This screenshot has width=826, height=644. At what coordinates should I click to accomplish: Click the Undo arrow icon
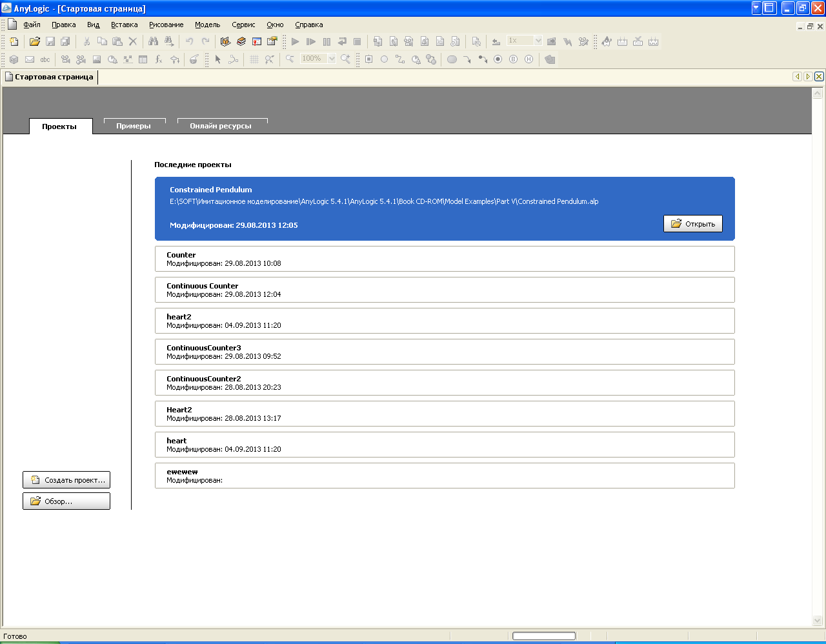pos(190,41)
